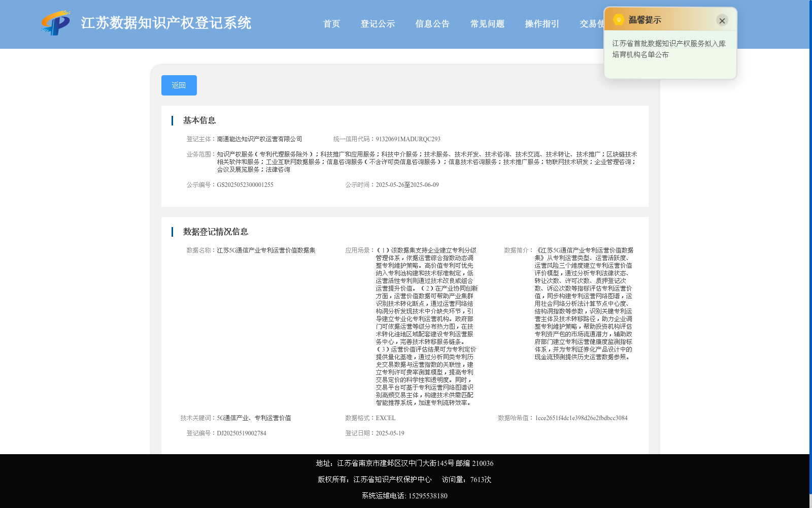Open the 操作指引 menu item

click(542, 24)
